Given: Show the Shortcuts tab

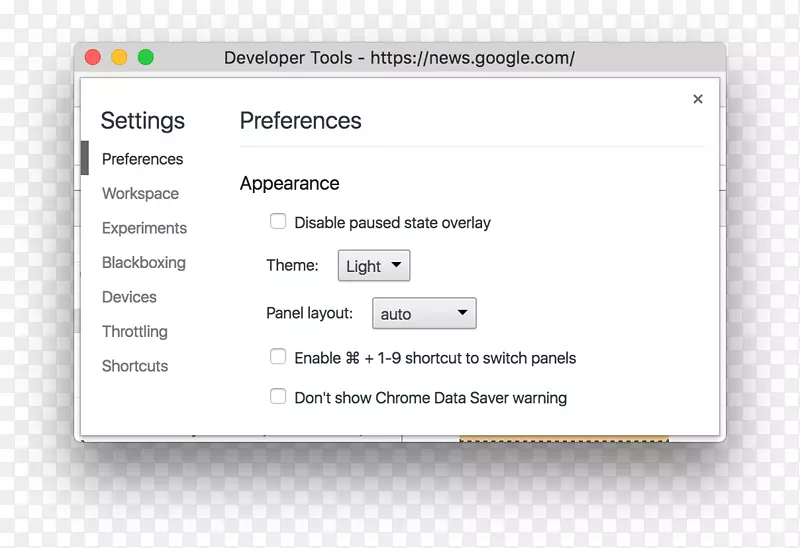Looking at the screenshot, I should point(135,366).
